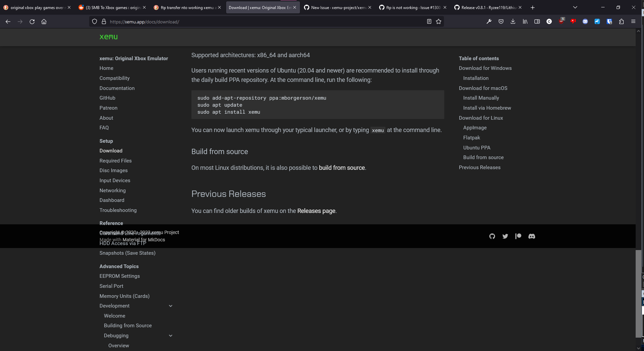Open the xemu logo in the header

click(x=109, y=37)
